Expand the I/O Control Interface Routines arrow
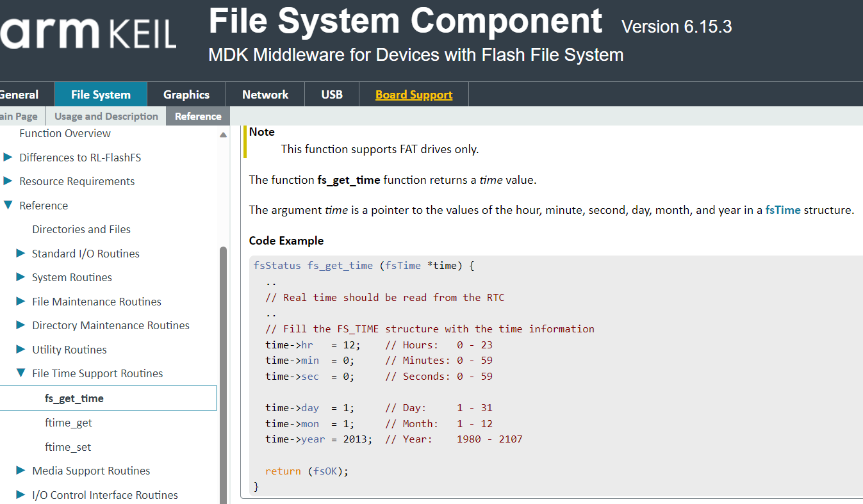863x504 pixels. tap(20, 494)
